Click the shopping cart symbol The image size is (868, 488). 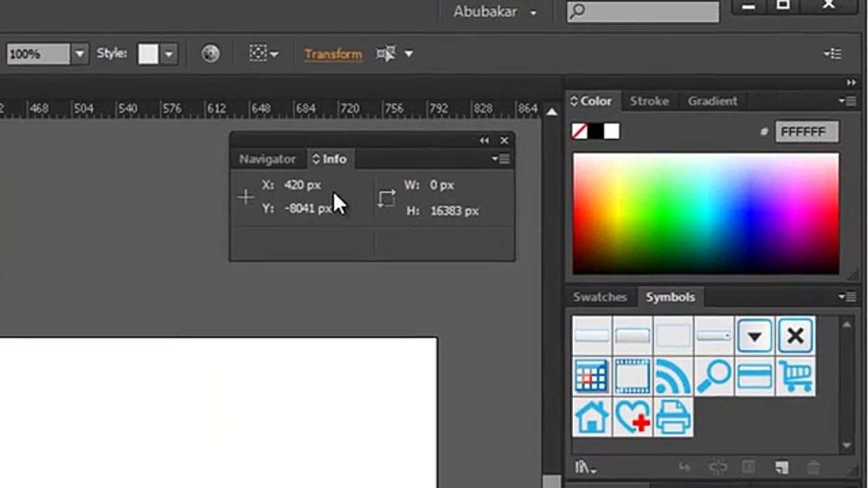point(795,376)
